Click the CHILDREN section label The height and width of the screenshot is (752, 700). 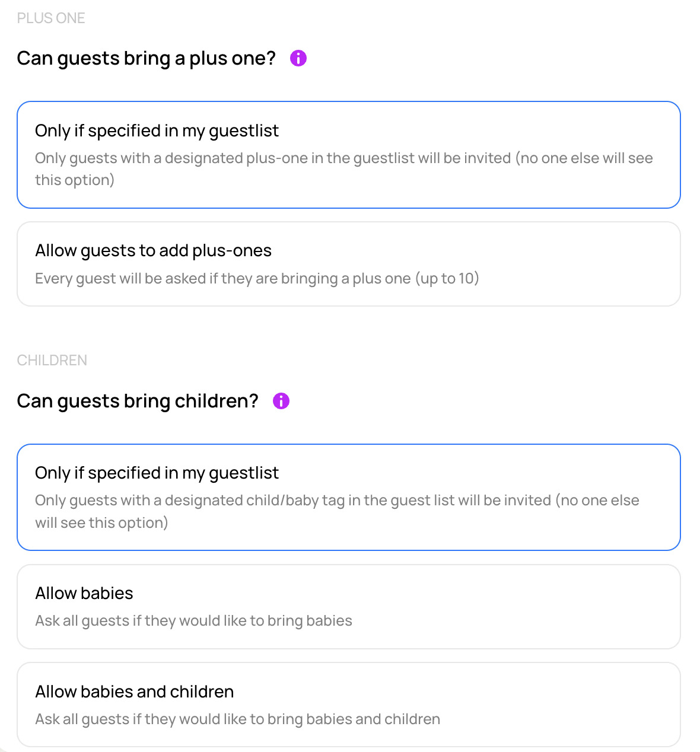(x=52, y=361)
